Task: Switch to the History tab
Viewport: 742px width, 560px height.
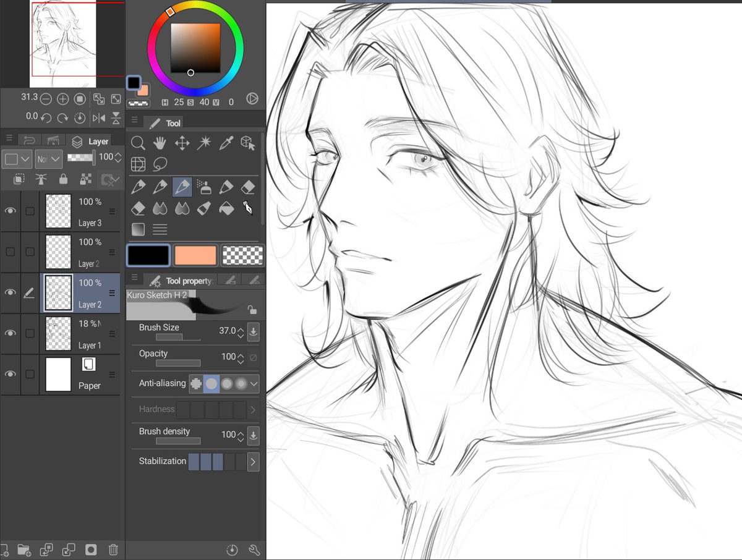Action: click(x=28, y=141)
